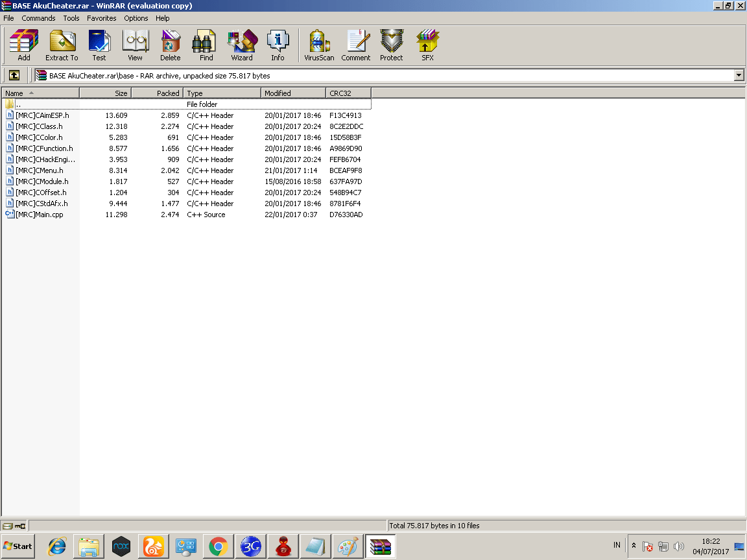Click the archive path address field
The height and width of the screenshot is (560, 747).
click(383, 75)
